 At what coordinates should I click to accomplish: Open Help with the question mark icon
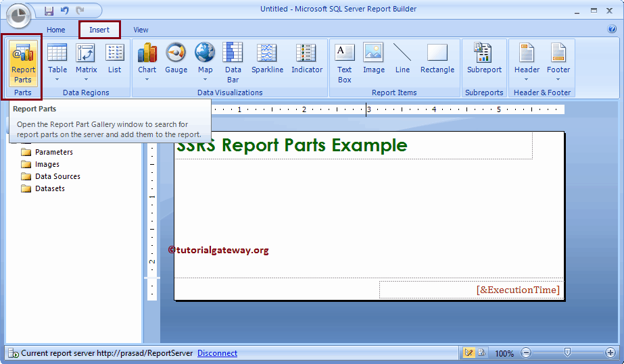tap(612, 29)
